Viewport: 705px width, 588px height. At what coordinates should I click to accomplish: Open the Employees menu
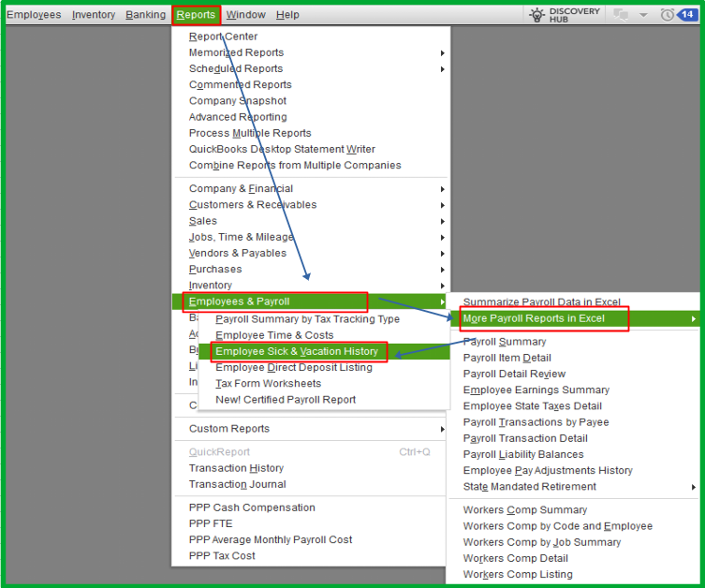34,15
